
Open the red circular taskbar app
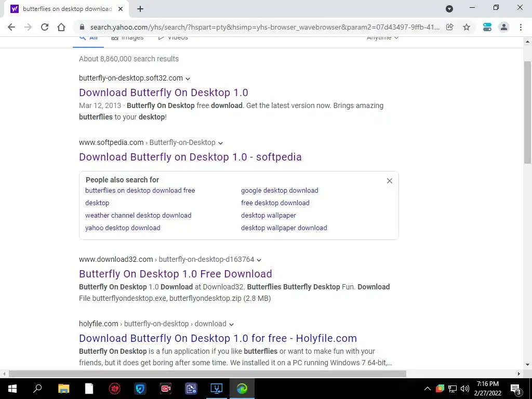(115, 389)
